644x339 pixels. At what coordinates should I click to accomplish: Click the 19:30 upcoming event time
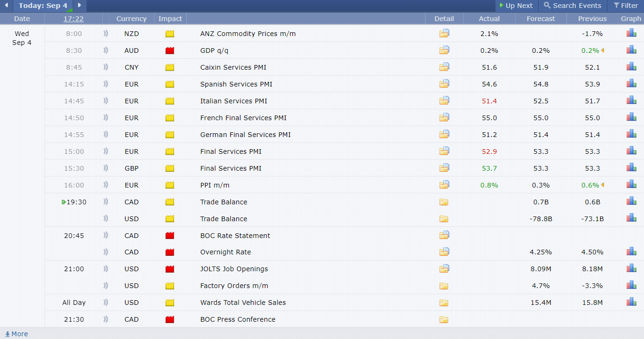(76, 202)
